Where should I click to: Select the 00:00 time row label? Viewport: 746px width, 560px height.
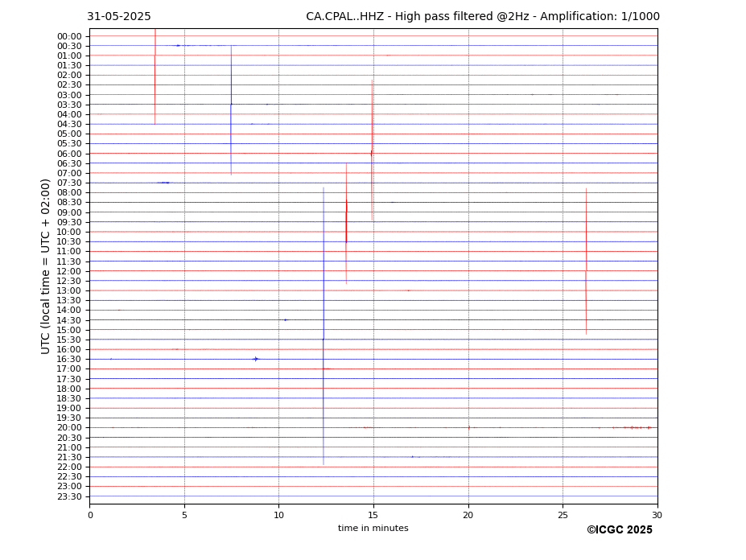[69, 37]
